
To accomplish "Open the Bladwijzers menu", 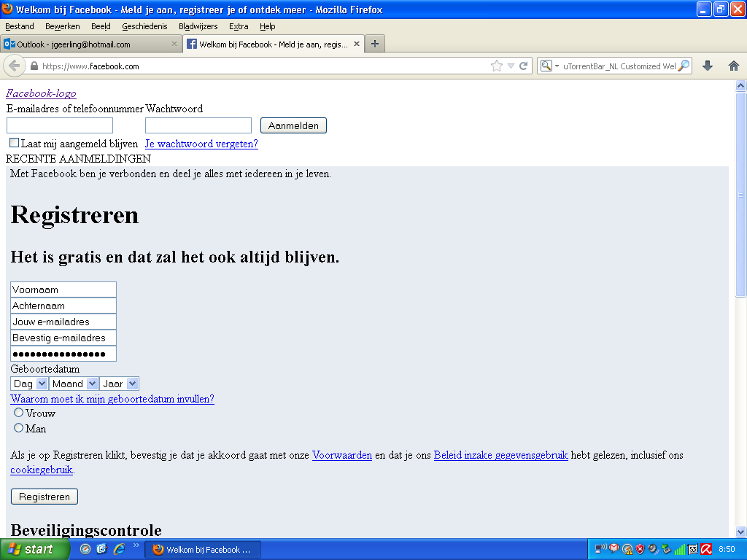I will coord(198,26).
